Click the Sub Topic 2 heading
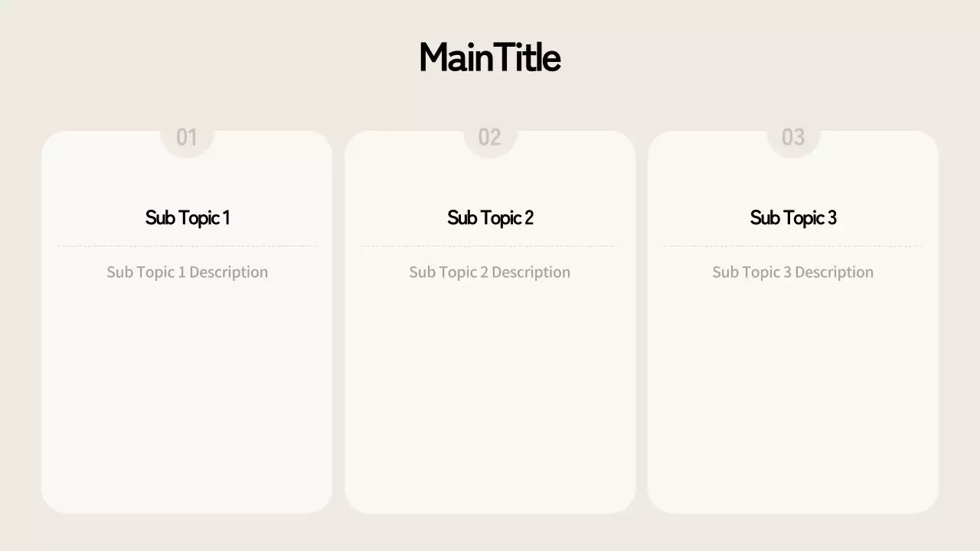 click(490, 218)
